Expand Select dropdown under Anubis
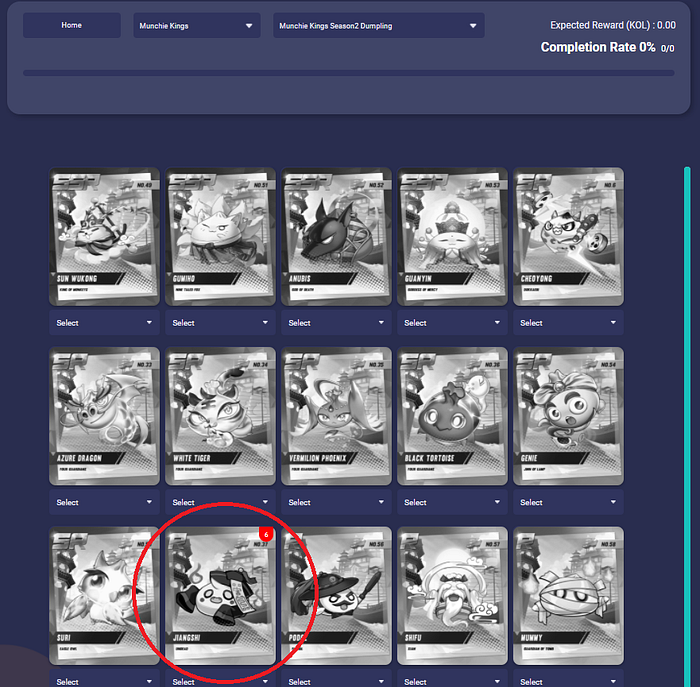The height and width of the screenshot is (687, 700). click(x=337, y=323)
